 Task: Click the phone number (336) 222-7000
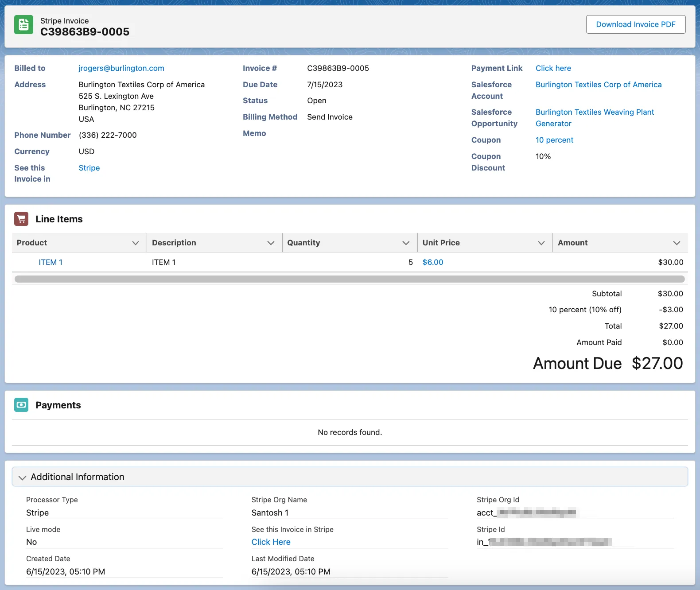pos(108,135)
